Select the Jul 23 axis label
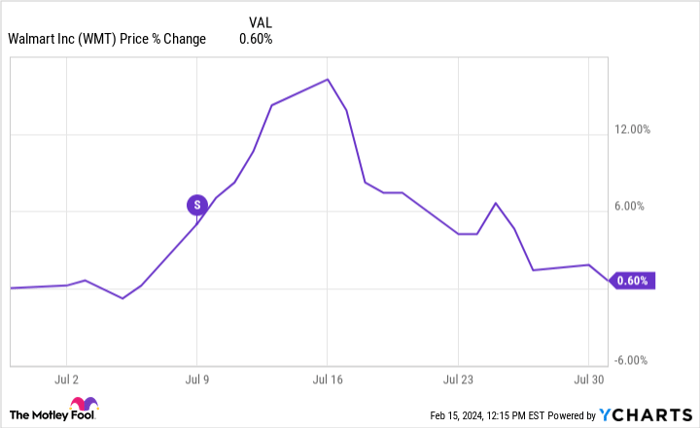 coord(457,380)
